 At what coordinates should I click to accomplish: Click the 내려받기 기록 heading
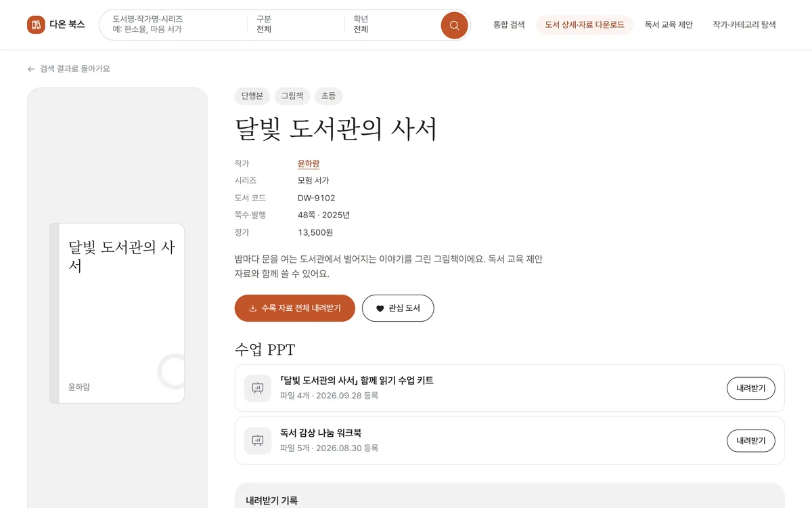click(271, 501)
